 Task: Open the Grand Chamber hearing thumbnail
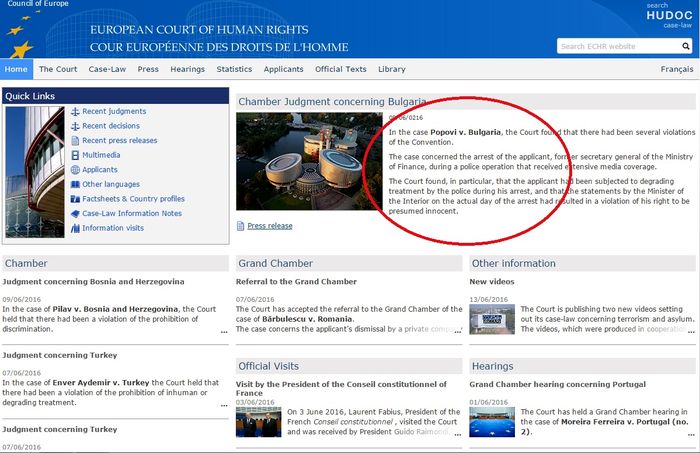pos(492,422)
